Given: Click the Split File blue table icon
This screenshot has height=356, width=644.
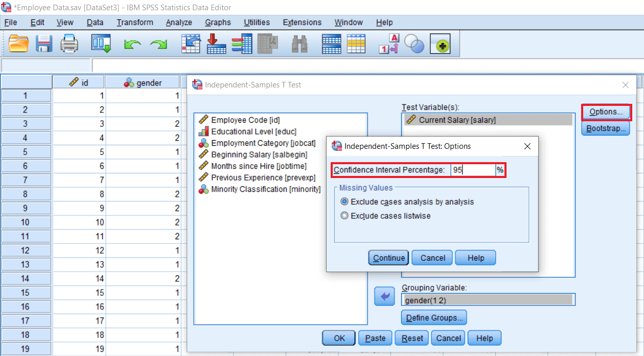Looking at the screenshot, I should [x=331, y=44].
